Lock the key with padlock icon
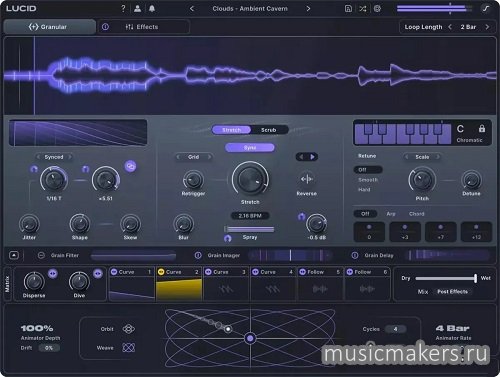 pyautogui.click(x=482, y=128)
